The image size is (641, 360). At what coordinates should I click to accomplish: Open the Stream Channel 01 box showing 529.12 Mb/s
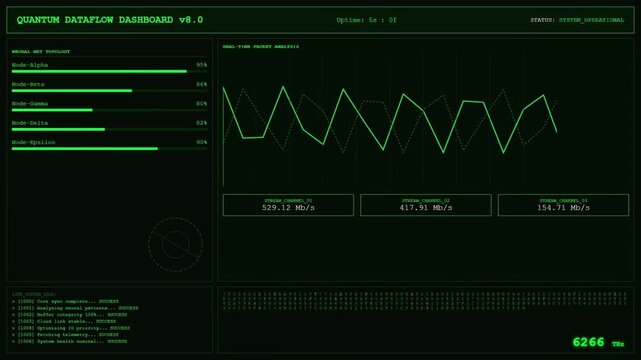pos(288,205)
